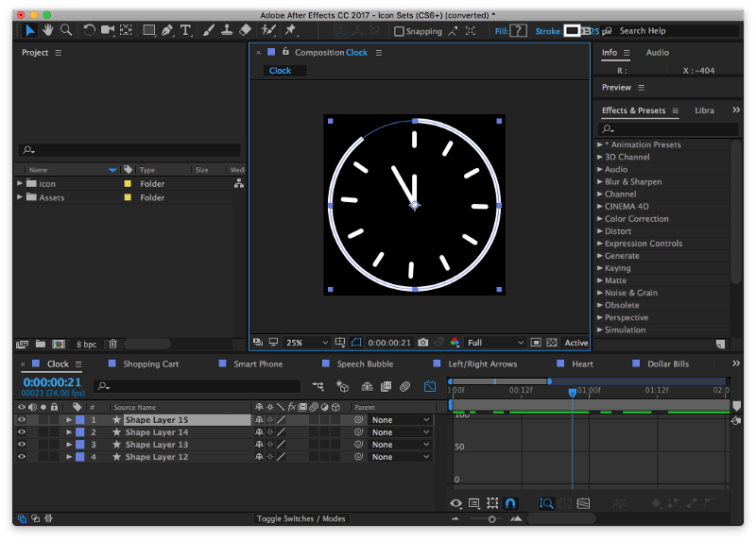This screenshot has height=541, width=756.
Task: Select the Eraser tool
Action: click(245, 30)
